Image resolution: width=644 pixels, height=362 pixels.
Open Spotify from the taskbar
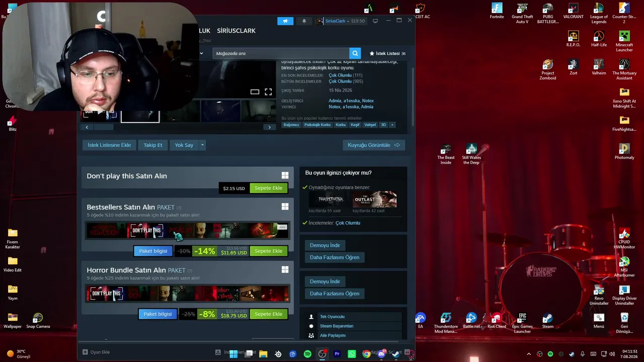coord(307,354)
